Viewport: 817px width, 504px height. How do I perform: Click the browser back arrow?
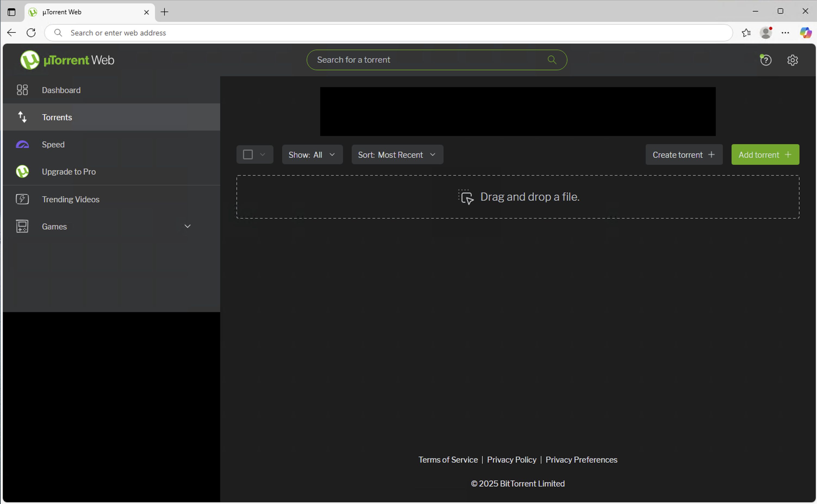point(11,33)
